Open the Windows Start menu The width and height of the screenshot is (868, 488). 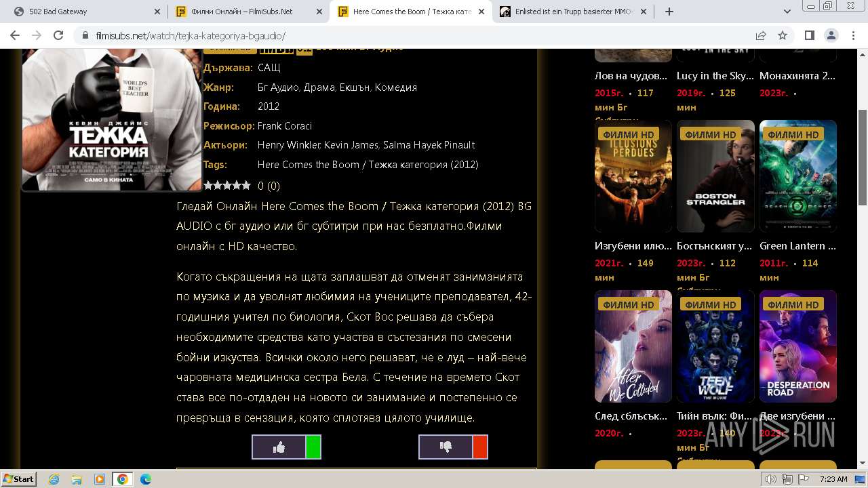click(x=18, y=479)
